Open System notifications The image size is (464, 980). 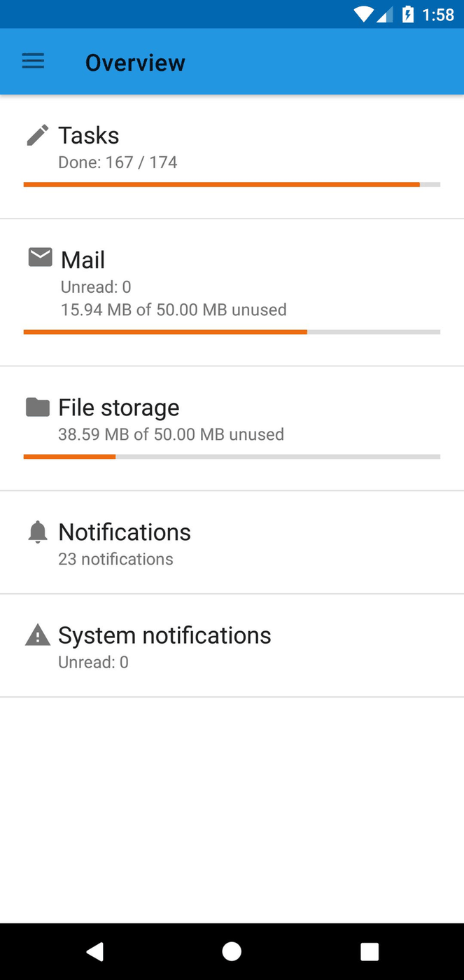click(164, 635)
